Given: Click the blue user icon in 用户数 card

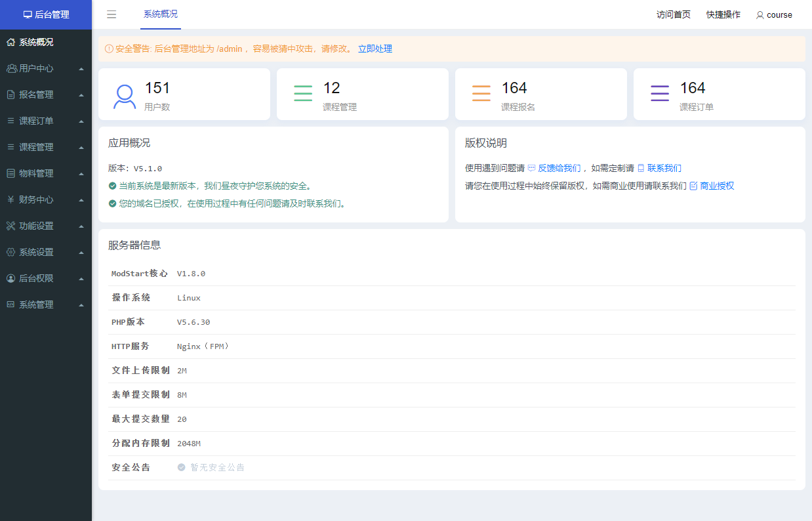Looking at the screenshot, I should coord(125,95).
